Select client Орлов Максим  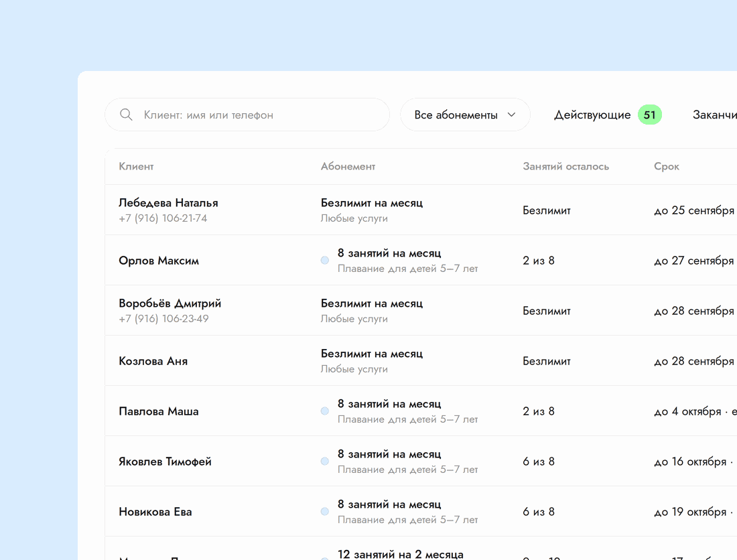click(159, 261)
